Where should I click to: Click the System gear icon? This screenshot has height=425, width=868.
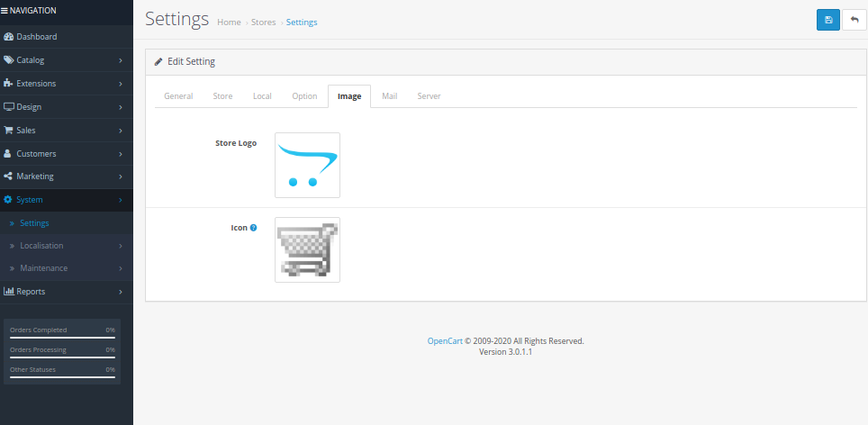pyautogui.click(x=8, y=199)
